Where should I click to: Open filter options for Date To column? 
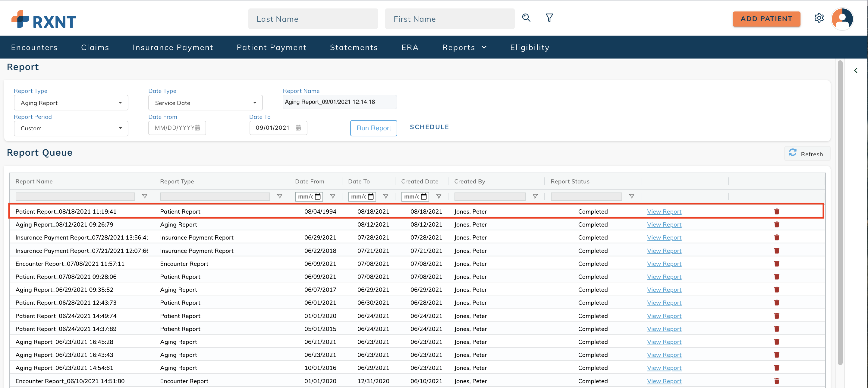[x=386, y=196]
